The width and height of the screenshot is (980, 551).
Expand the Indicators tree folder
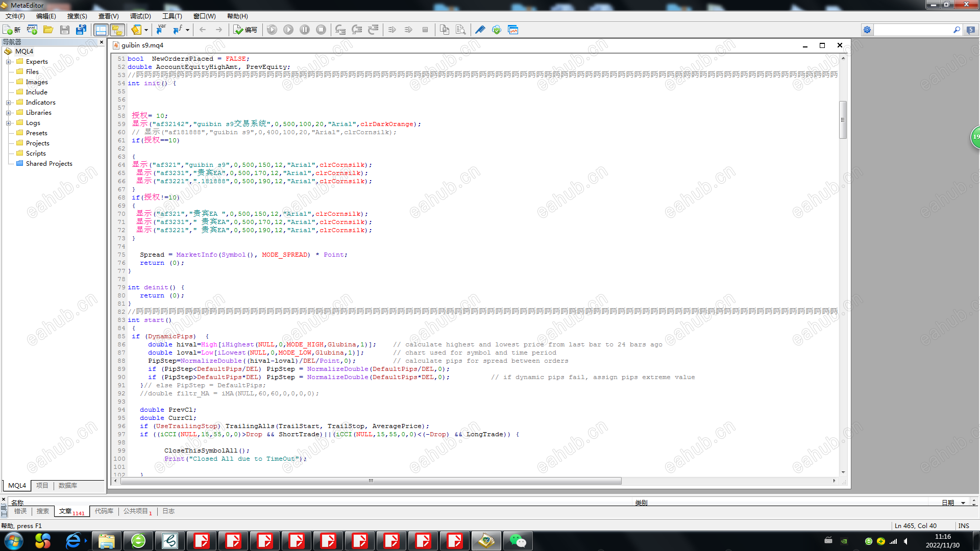pyautogui.click(x=8, y=103)
